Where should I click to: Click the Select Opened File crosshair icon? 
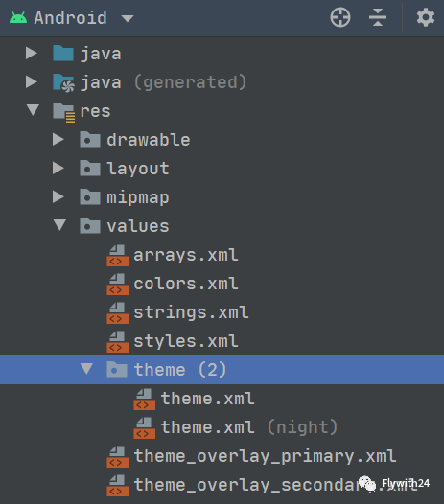340,17
